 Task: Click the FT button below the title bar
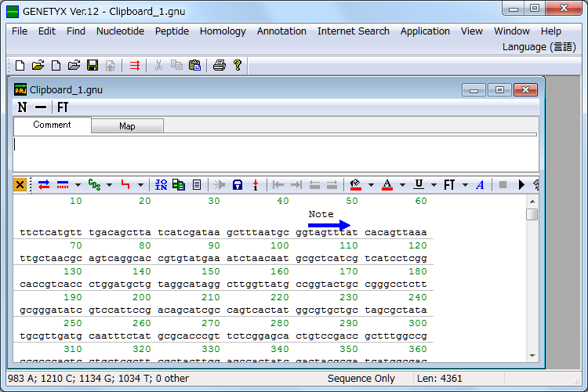pos(63,107)
